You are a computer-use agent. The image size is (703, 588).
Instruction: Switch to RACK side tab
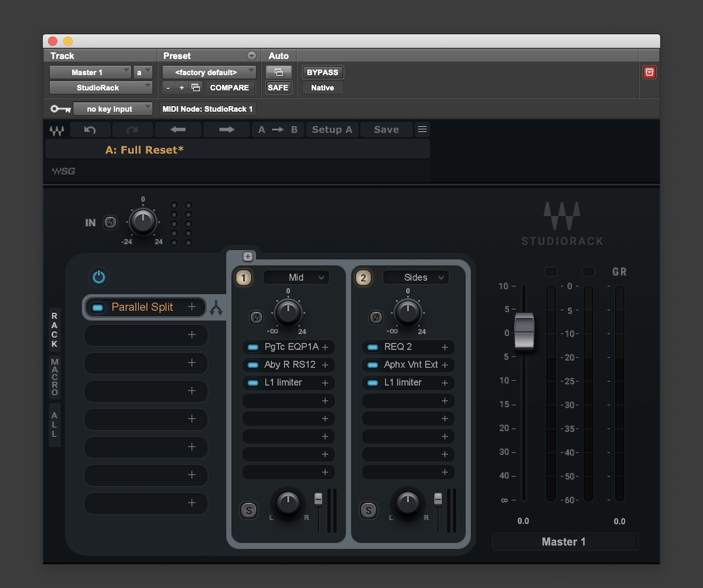(x=54, y=330)
